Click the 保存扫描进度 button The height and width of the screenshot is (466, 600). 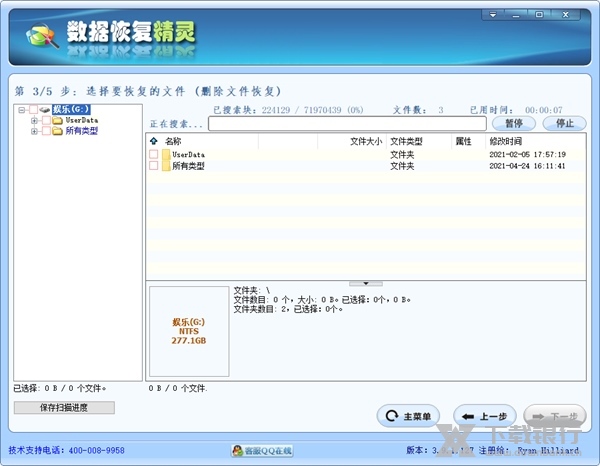[x=64, y=407]
